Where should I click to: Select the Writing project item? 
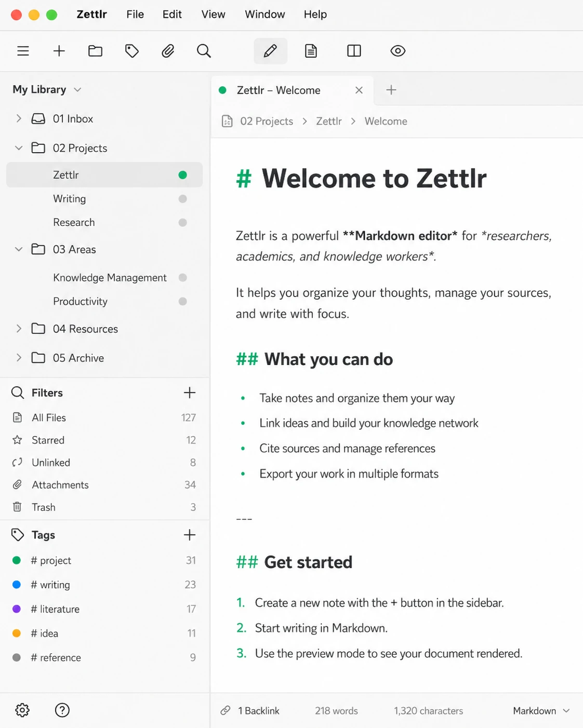(104, 199)
